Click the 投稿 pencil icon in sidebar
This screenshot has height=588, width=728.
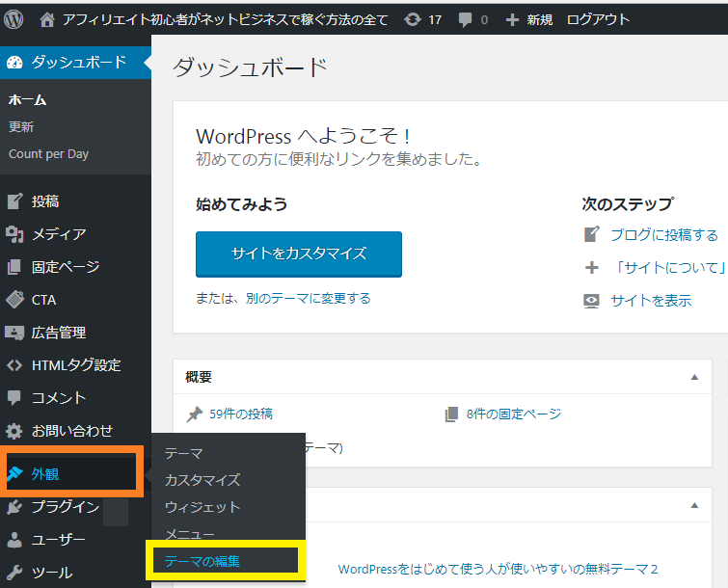14,200
